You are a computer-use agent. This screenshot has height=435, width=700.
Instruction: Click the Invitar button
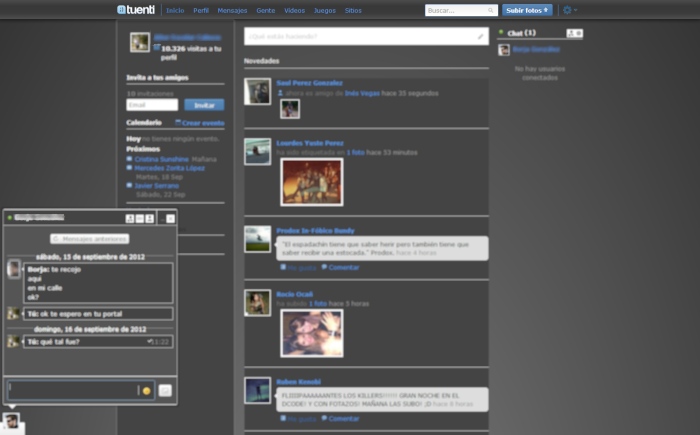tap(204, 105)
